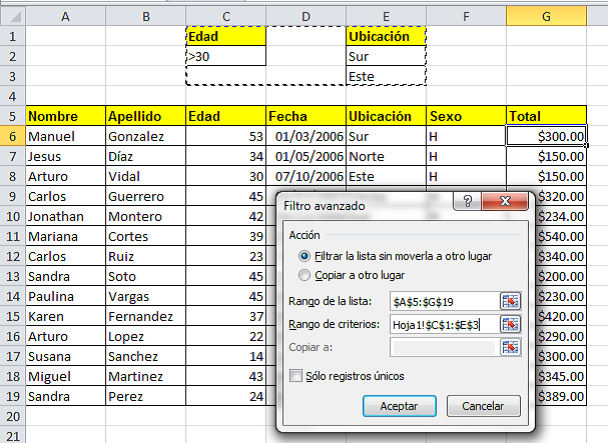The height and width of the screenshot is (443, 608).
Task: Click the range selector icon for Rango de la lista
Action: coord(512,301)
